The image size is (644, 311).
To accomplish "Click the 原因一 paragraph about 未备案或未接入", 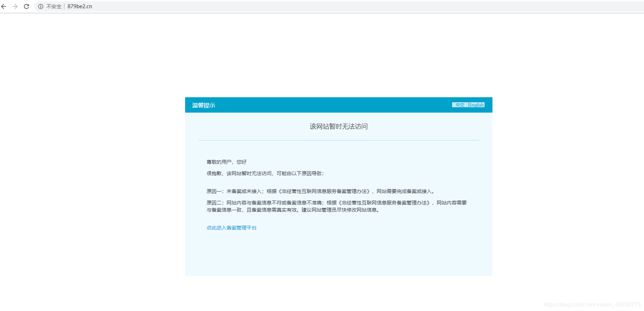I will tap(321, 191).
